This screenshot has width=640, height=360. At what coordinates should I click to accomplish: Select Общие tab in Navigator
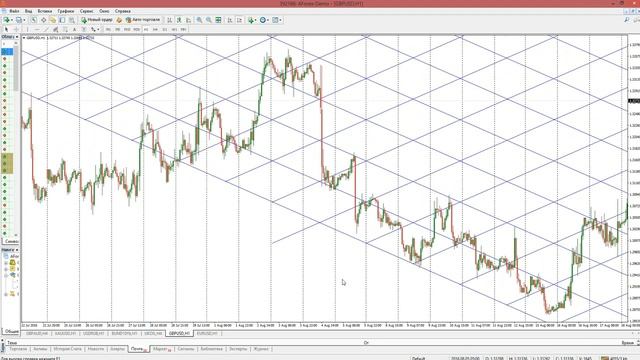tap(11, 331)
